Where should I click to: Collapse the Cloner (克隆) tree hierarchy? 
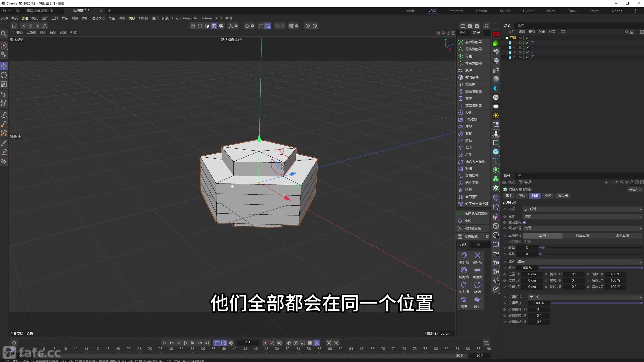[x=503, y=38]
